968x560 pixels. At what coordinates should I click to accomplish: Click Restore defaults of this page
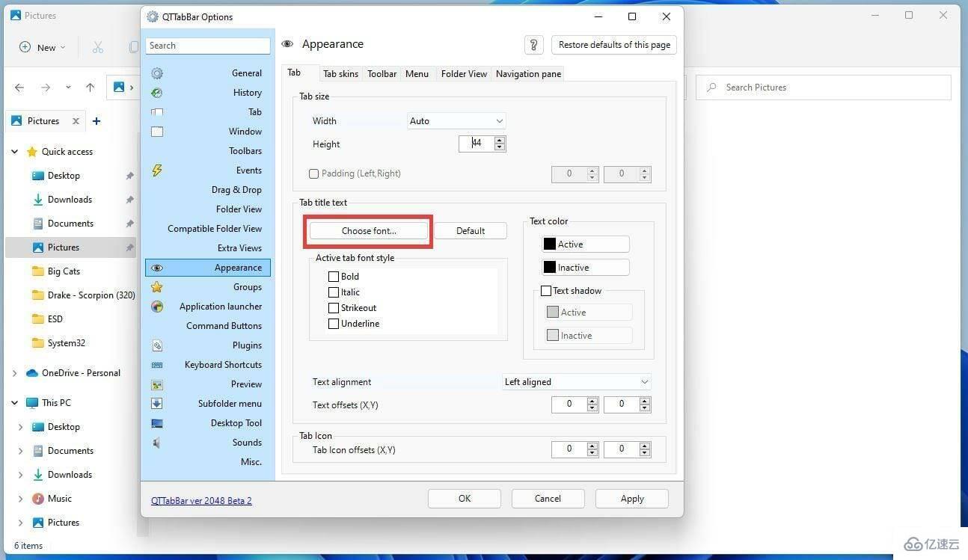pyautogui.click(x=614, y=45)
